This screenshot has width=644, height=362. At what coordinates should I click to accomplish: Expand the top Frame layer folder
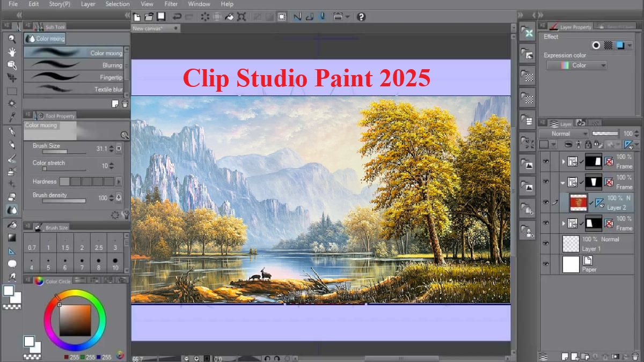point(565,161)
